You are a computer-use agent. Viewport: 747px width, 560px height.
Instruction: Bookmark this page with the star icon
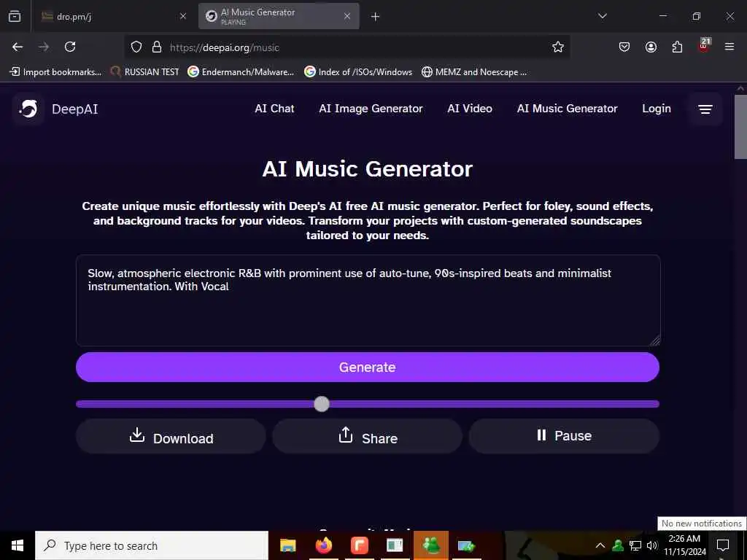[x=558, y=47]
